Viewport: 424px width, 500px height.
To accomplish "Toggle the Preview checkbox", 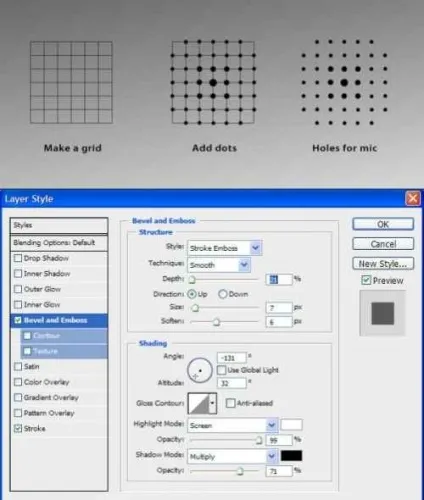I will click(366, 280).
